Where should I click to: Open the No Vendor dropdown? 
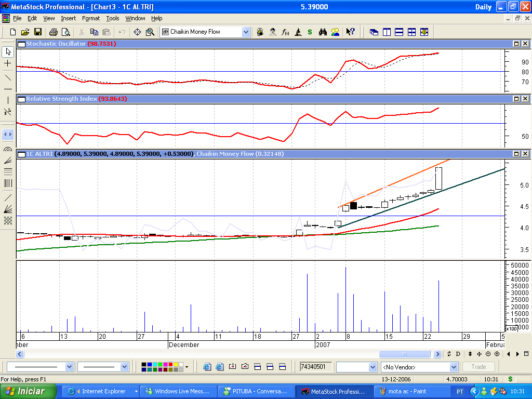coord(454,367)
